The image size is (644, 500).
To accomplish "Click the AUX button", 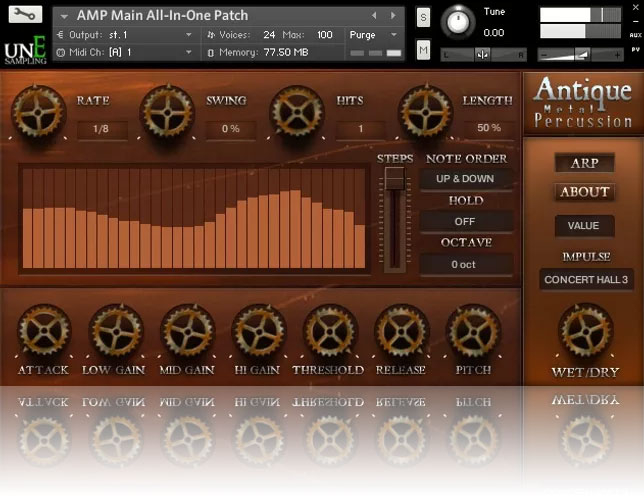I will (x=635, y=35).
